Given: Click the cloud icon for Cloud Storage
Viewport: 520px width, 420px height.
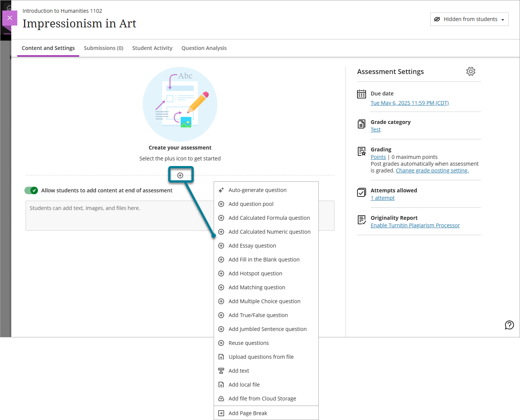Looking at the screenshot, I should pos(221,398).
